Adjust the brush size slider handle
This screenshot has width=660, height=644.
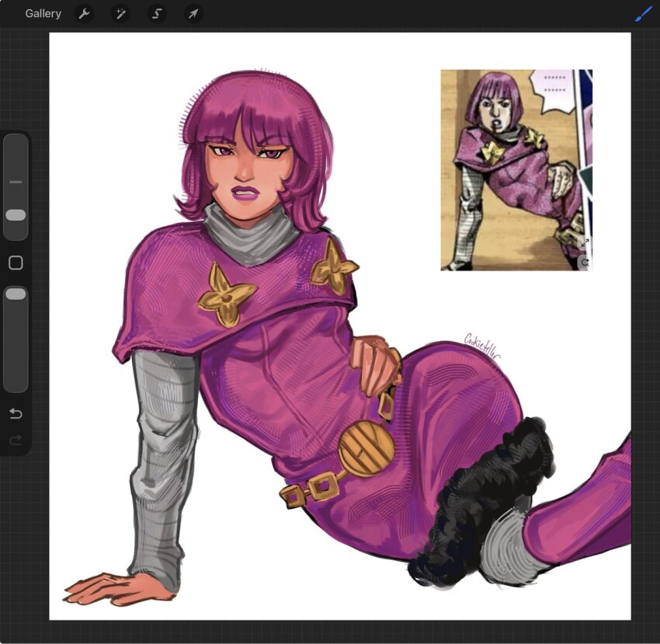16,215
